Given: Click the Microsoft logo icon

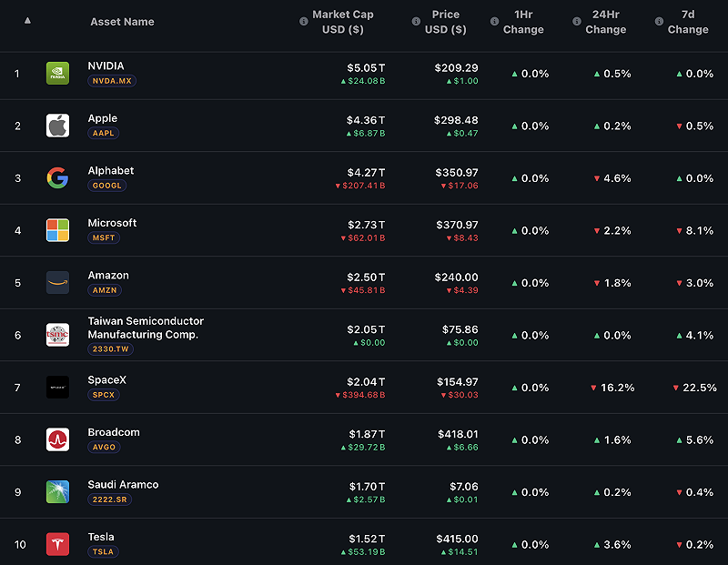Looking at the screenshot, I should [x=57, y=230].
